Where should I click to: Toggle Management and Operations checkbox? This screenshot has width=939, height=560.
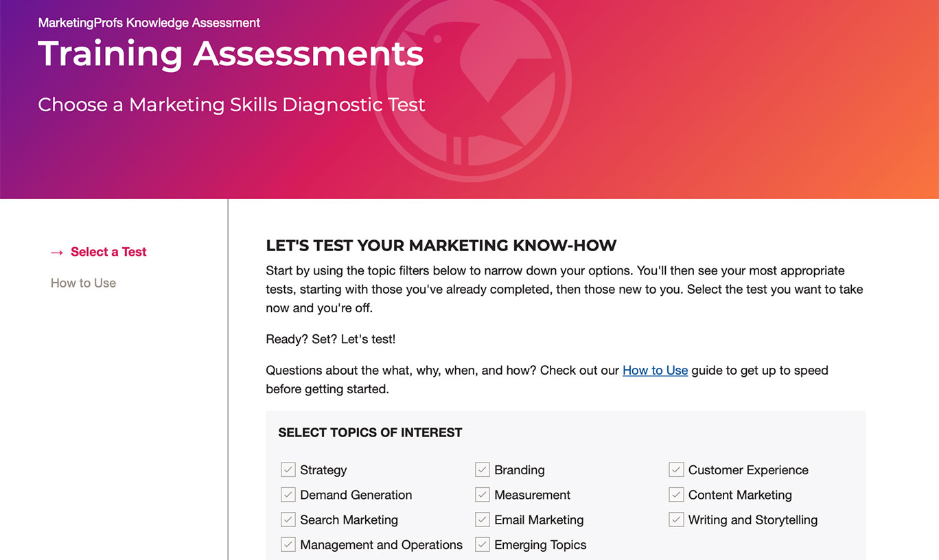tap(288, 545)
